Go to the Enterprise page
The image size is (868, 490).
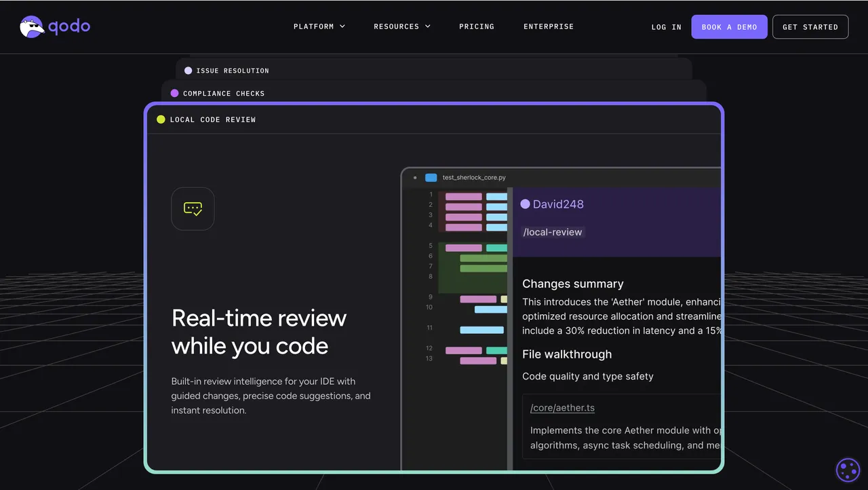tap(549, 26)
